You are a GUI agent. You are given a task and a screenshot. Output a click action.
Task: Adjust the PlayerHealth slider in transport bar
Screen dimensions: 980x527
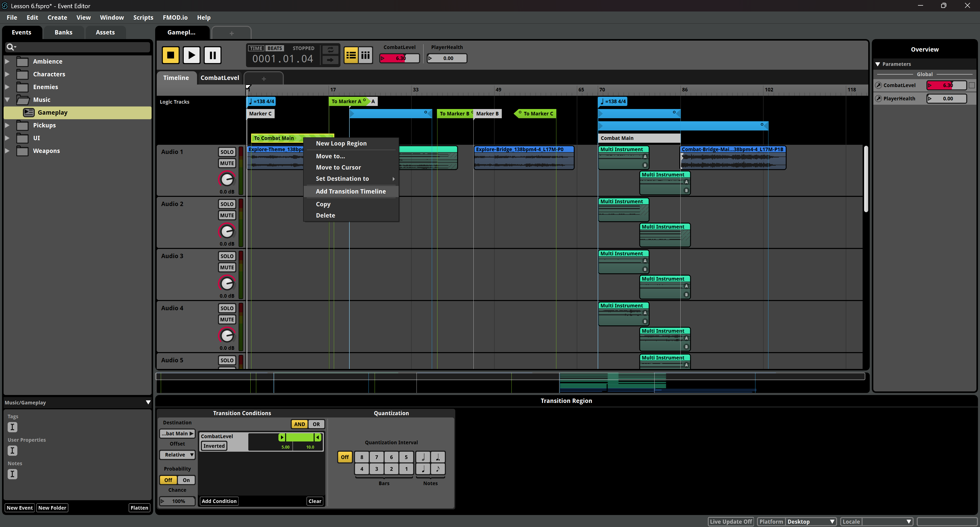[x=447, y=58]
